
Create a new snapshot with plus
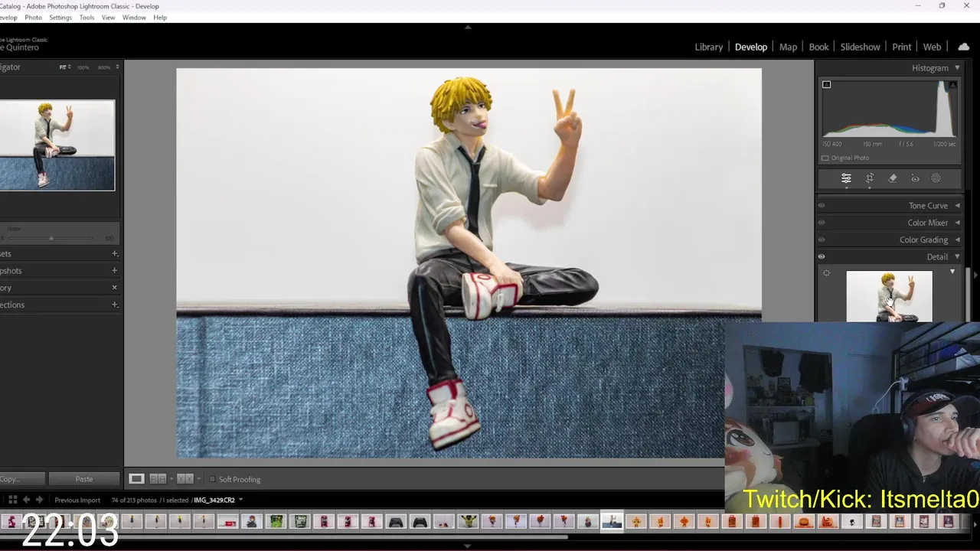coord(115,270)
